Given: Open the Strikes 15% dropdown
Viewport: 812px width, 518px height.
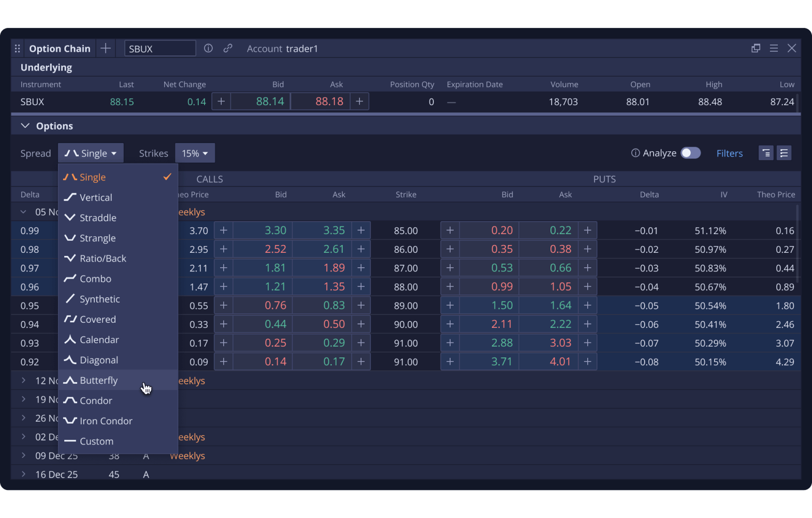Looking at the screenshot, I should tap(195, 153).
